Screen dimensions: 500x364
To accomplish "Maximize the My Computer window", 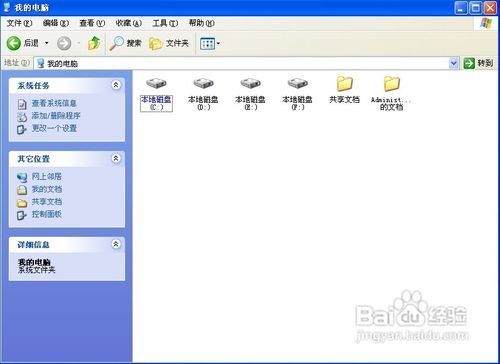I will tap(476, 8).
